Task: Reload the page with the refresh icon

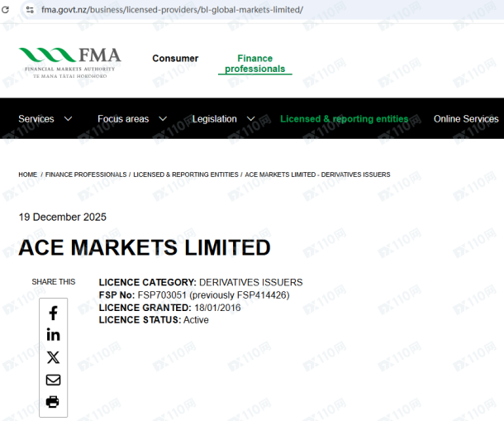Action: tap(5, 10)
